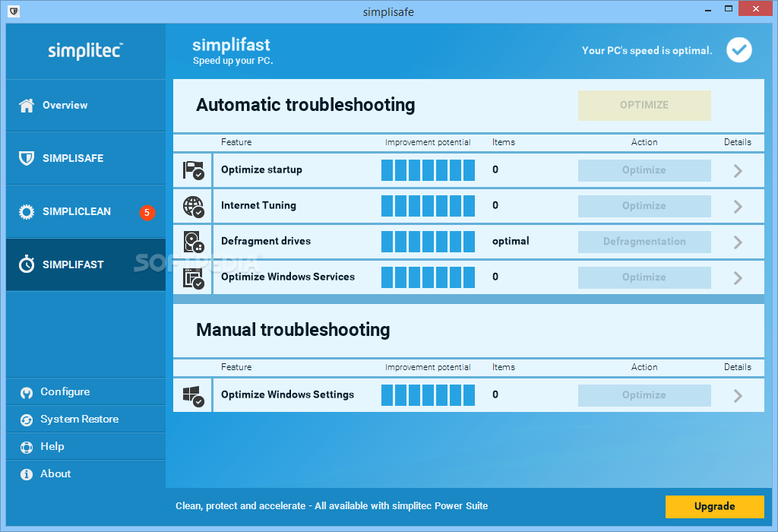The width and height of the screenshot is (778, 532).
Task: Click the 'Optimize Windows Services' label
Action: pyautogui.click(x=288, y=277)
